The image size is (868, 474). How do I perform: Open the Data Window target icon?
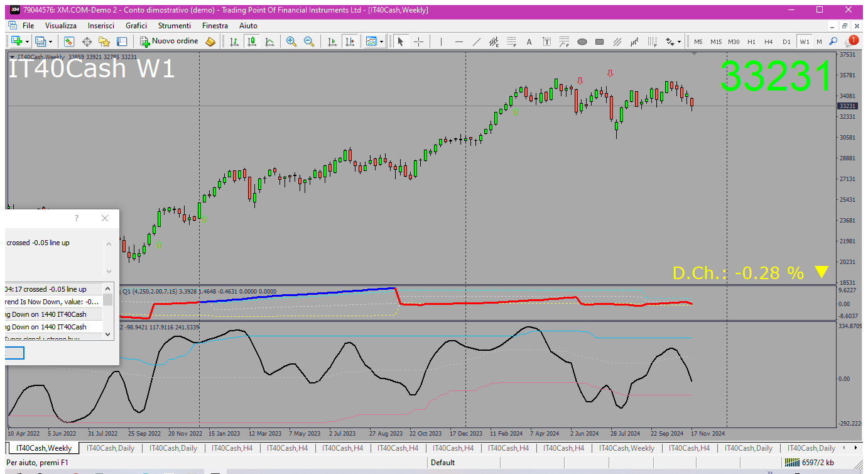coord(87,41)
